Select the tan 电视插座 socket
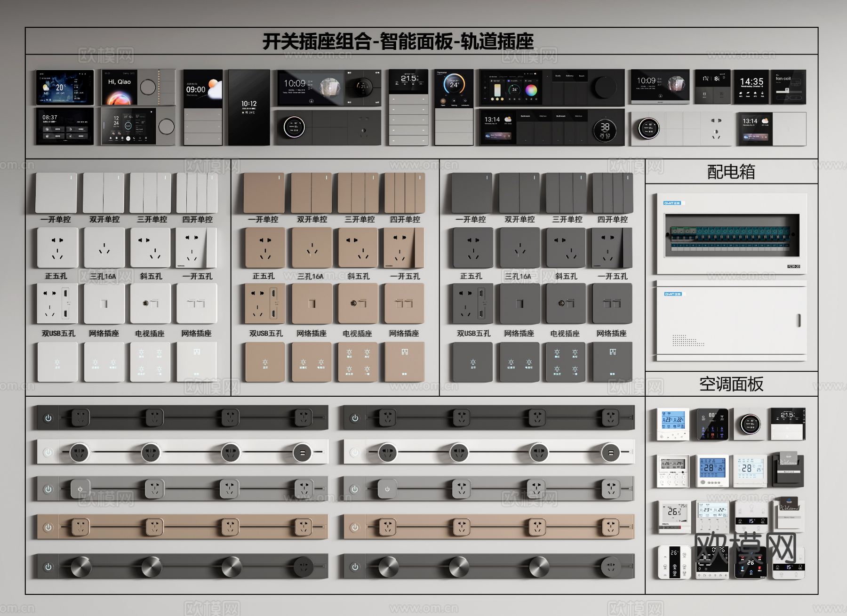 (x=358, y=304)
